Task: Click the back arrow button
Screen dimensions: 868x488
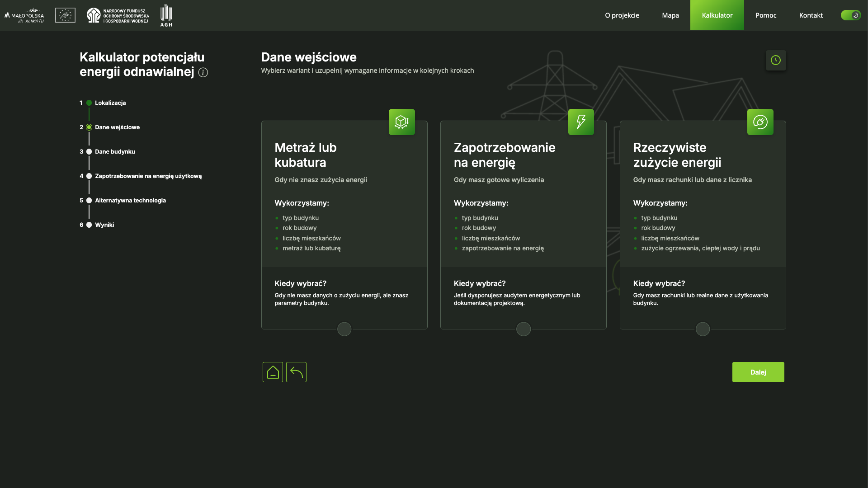Action: 296,372
